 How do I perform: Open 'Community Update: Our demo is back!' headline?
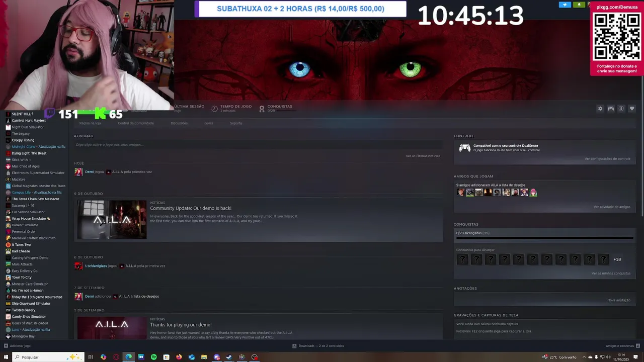191,208
